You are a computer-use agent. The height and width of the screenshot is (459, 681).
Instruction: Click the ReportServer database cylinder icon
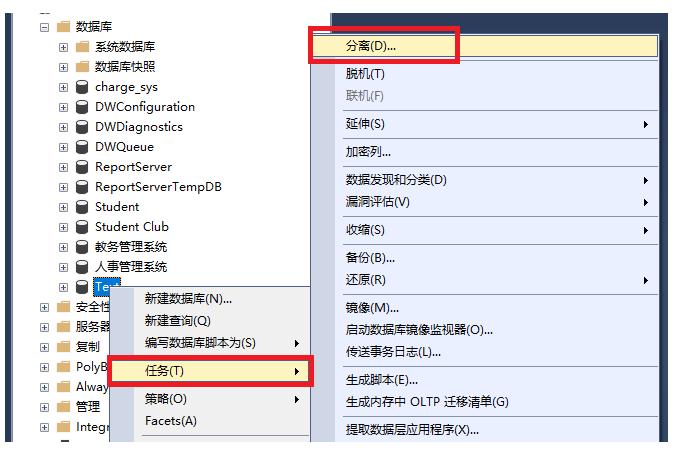(82, 167)
